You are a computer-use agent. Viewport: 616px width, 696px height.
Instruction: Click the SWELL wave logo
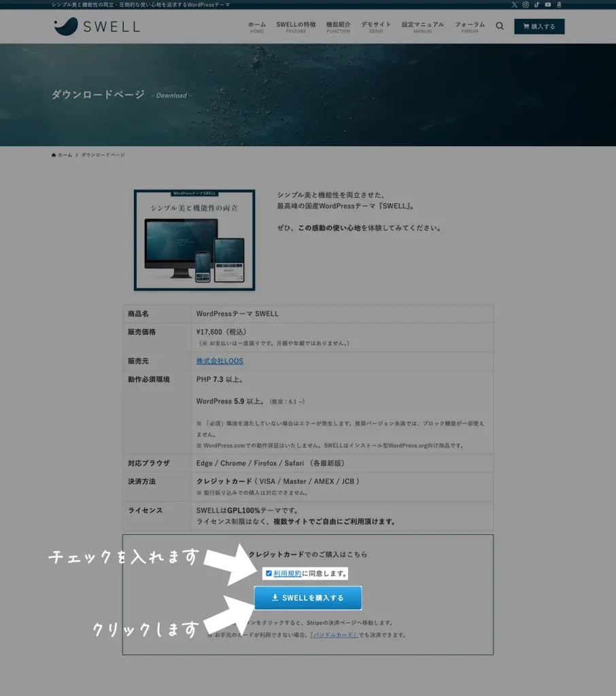66,27
